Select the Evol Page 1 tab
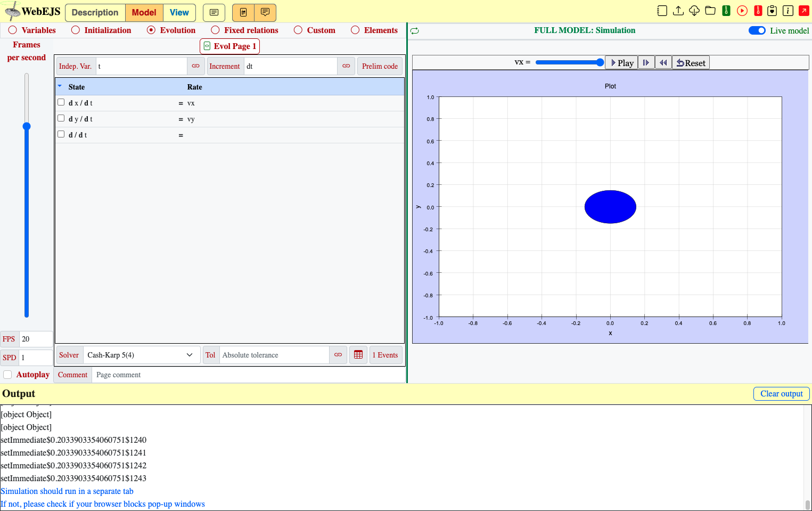 [x=230, y=46]
